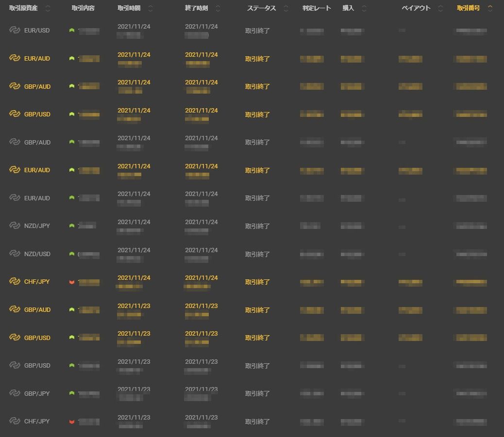Toggle sort arrows next to 終了時刻
Viewport: 504px width, 437px height.
pyautogui.click(x=218, y=9)
